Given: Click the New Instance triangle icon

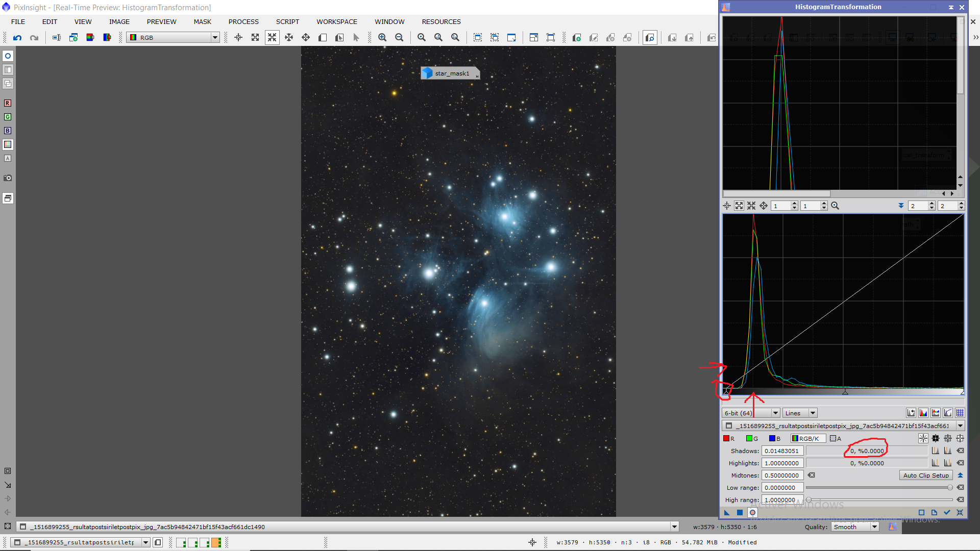Looking at the screenshot, I should click(727, 513).
